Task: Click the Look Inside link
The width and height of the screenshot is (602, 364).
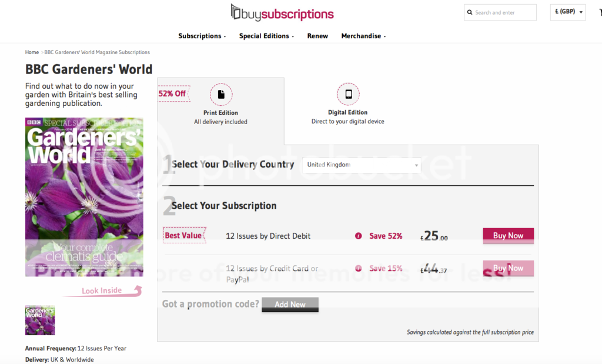Action: 102,290
